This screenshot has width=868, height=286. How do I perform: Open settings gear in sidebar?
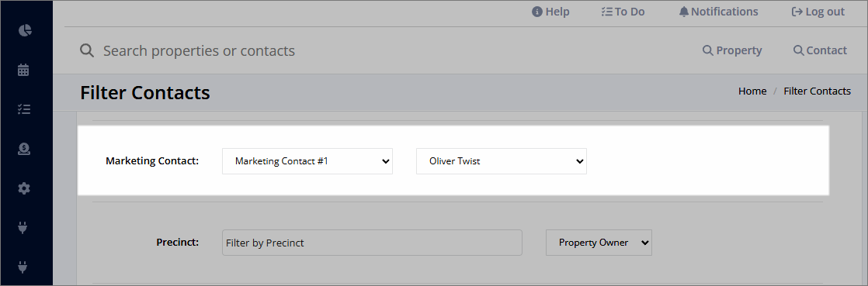click(23, 188)
